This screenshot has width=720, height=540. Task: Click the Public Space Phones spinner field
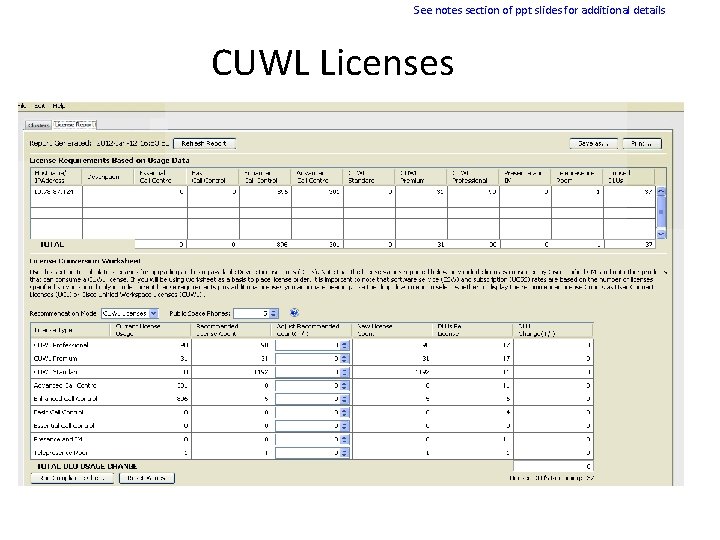click(255, 314)
